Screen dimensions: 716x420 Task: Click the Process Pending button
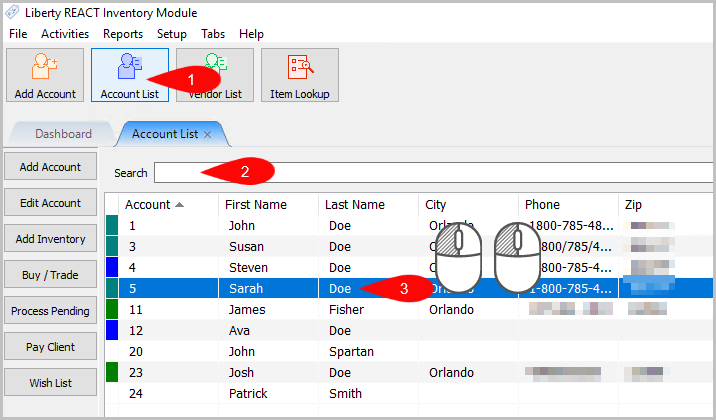tap(50, 311)
